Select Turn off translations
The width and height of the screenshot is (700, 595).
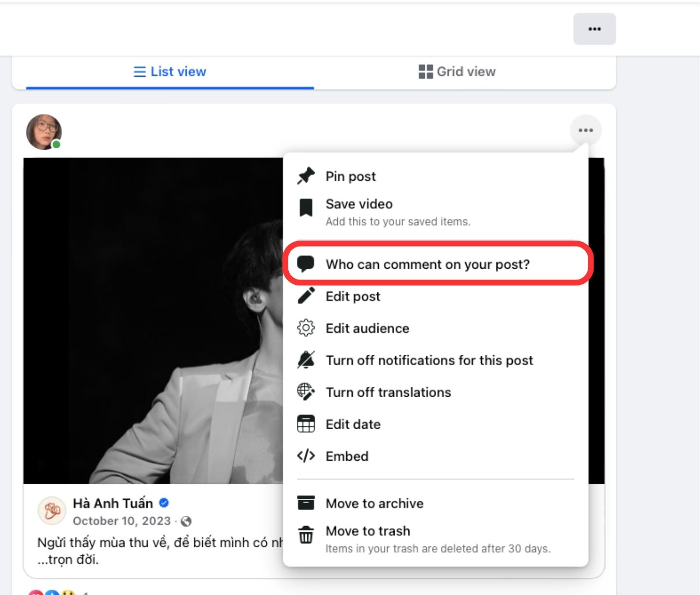436,392
